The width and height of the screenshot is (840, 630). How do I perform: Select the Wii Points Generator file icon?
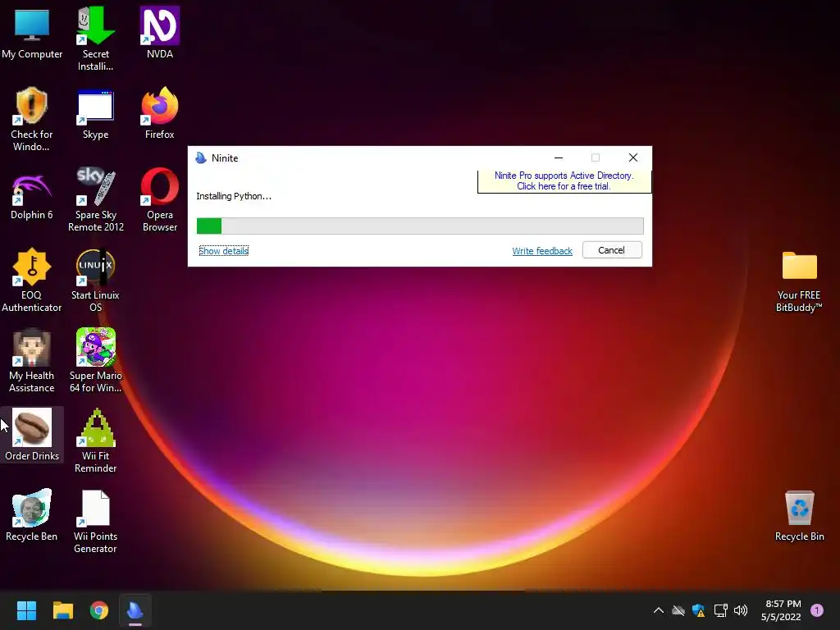coord(95,521)
